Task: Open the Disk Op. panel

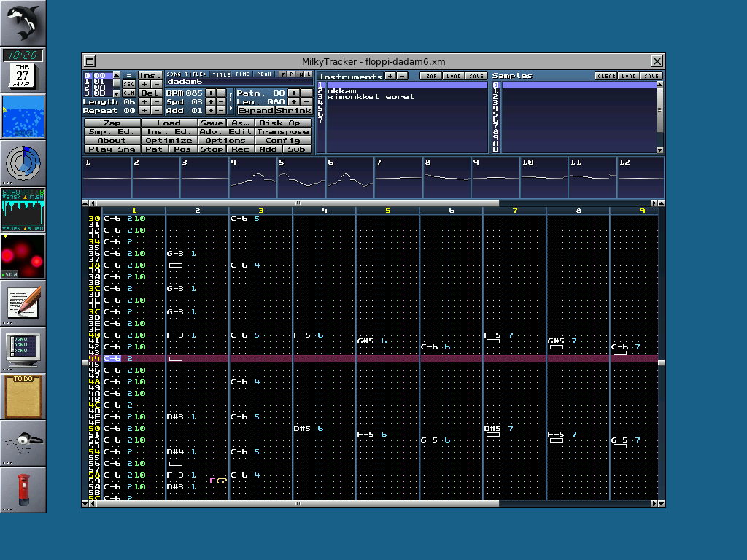Action: 283,122
